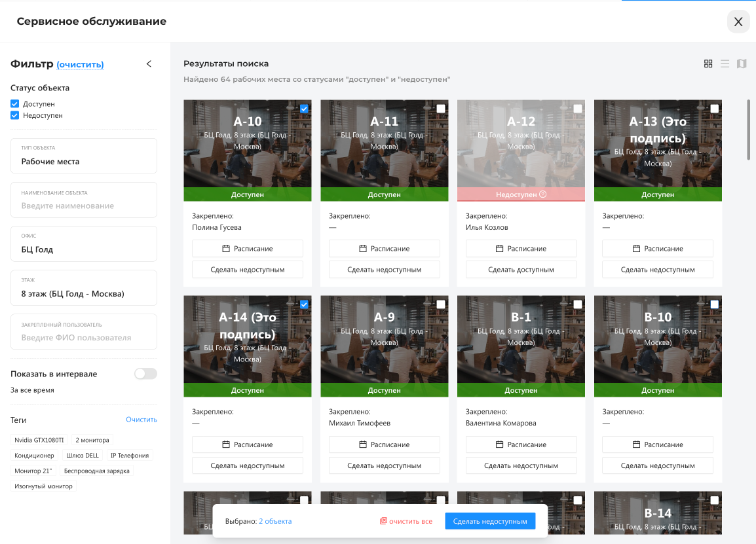Viewport: 756px width, 544px height.
Task: Select the Беспроводная зарядка tag
Action: tap(96, 471)
